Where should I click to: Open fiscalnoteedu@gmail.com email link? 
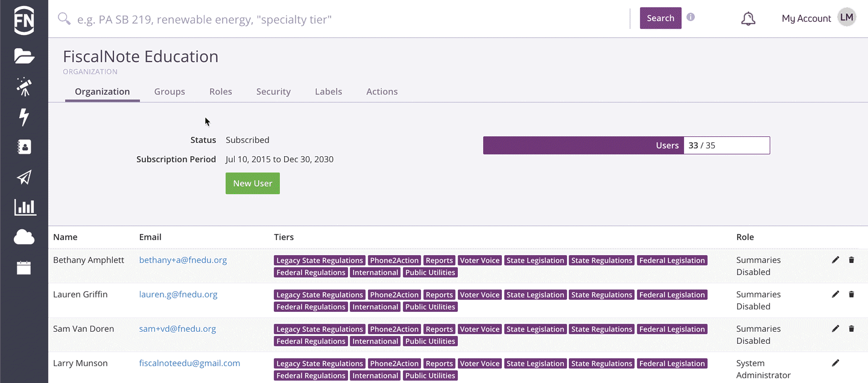pos(189,363)
